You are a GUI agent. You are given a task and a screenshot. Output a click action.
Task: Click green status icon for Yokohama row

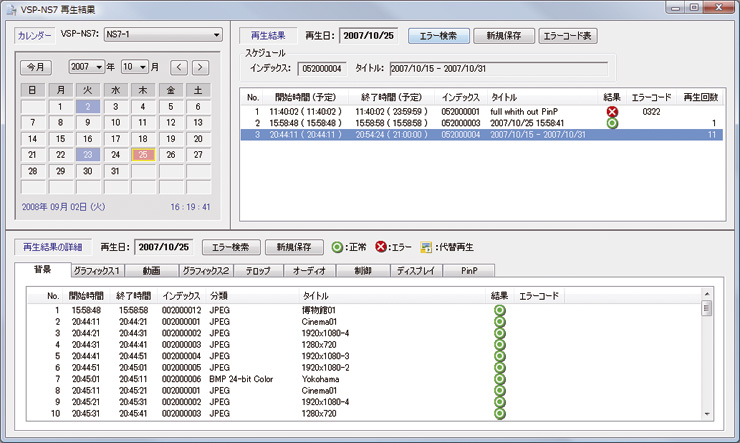coord(498,380)
